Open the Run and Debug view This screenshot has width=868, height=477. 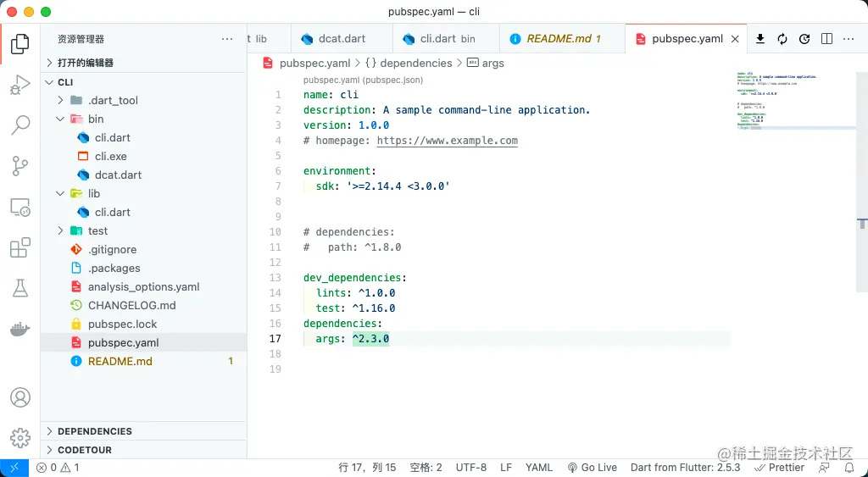tap(19, 85)
